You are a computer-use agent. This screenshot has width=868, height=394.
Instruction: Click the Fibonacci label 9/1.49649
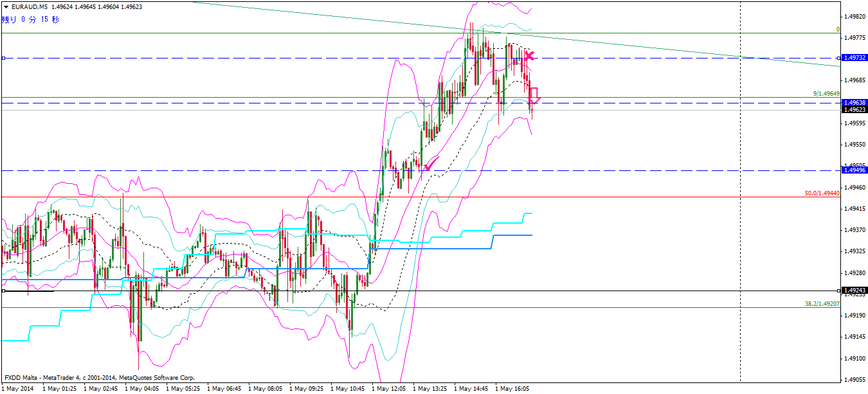click(827, 94)
